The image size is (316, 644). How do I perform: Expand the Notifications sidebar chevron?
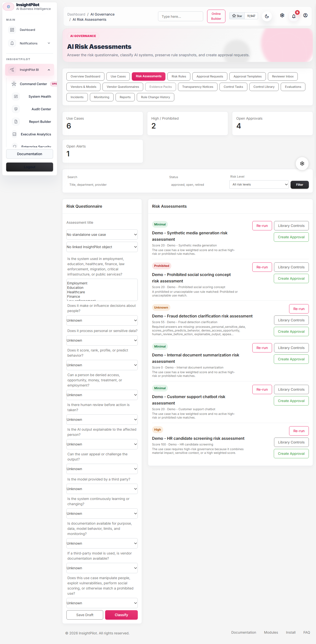(x=49, y=43)
